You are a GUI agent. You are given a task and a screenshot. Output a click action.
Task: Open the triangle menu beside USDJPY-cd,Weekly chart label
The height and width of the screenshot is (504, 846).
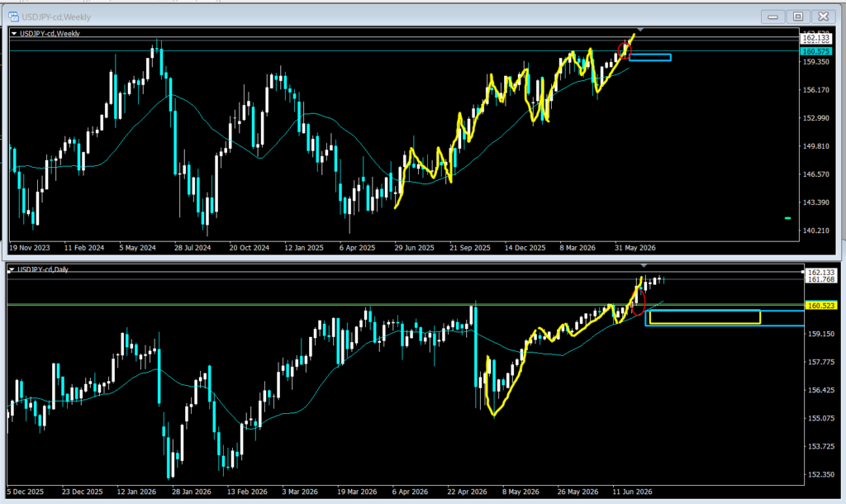pos(14,33)
